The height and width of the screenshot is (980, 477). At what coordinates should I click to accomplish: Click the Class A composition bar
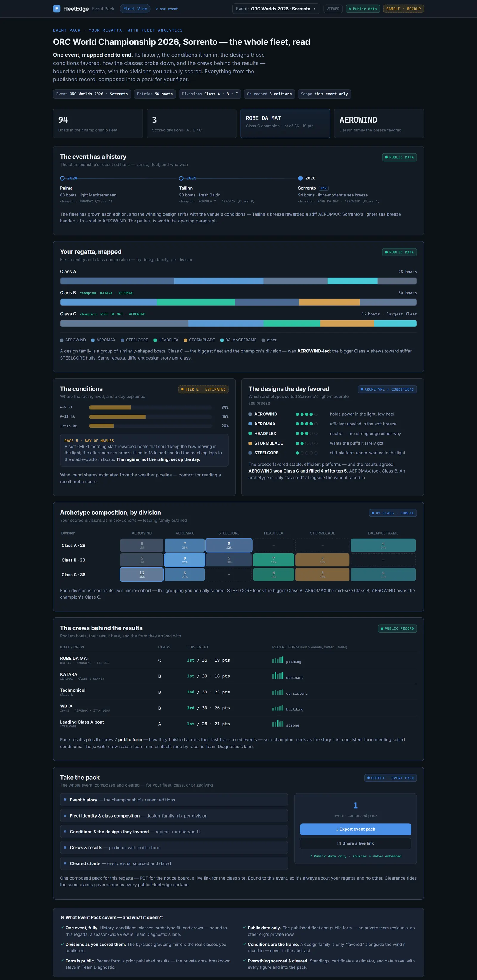click(x=238, y=281)
